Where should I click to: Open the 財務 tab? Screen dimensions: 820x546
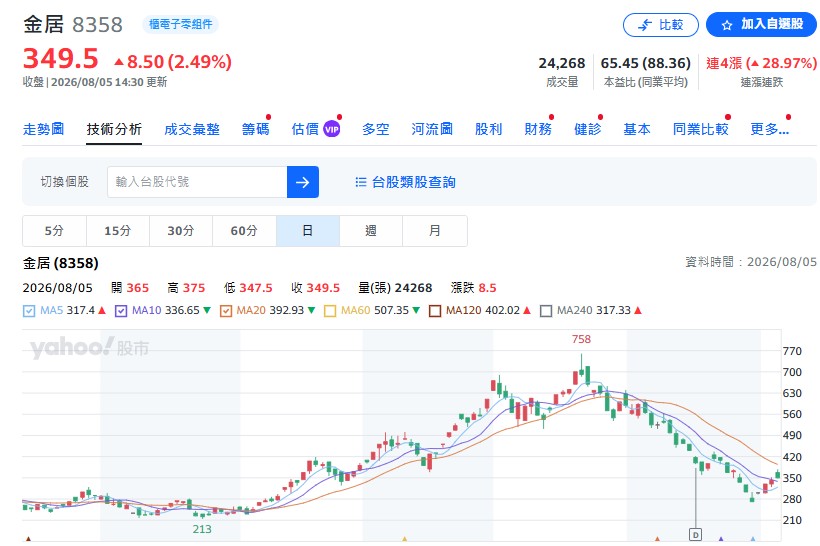(x=538, y=129)
